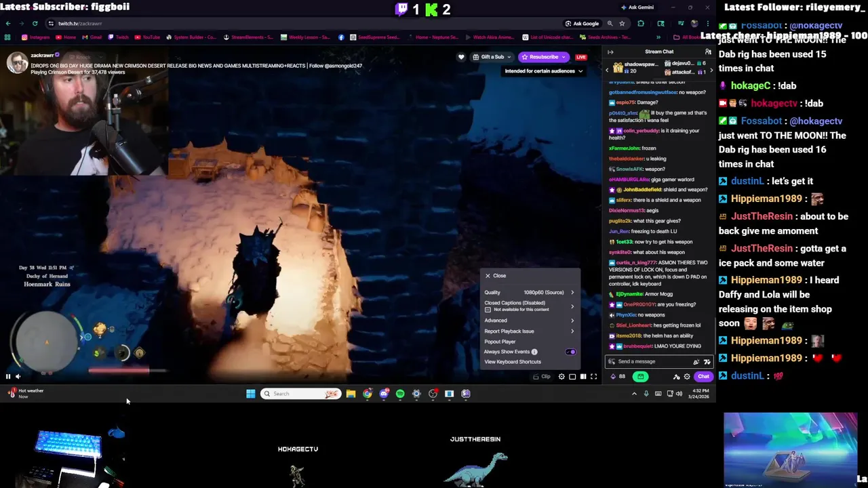
Task: Open the Gift a Sub button
Action: pos(492,57)
